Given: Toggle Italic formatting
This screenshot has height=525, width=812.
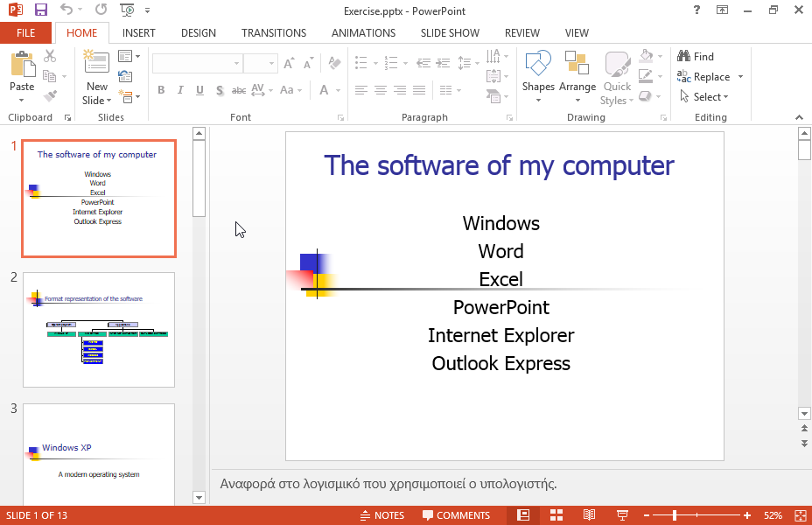Looking at the screenshot, I should click(x=180, y=90).
